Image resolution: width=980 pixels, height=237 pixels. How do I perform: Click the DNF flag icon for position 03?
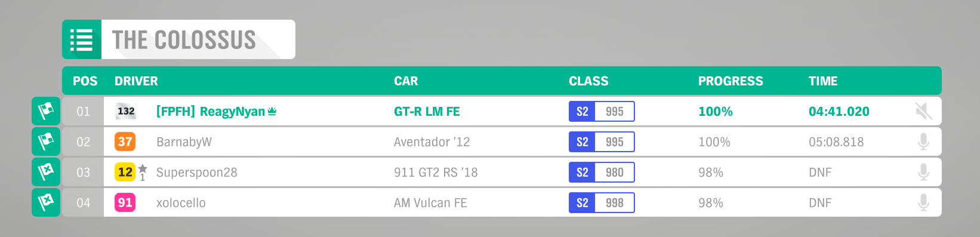point(46,172)
